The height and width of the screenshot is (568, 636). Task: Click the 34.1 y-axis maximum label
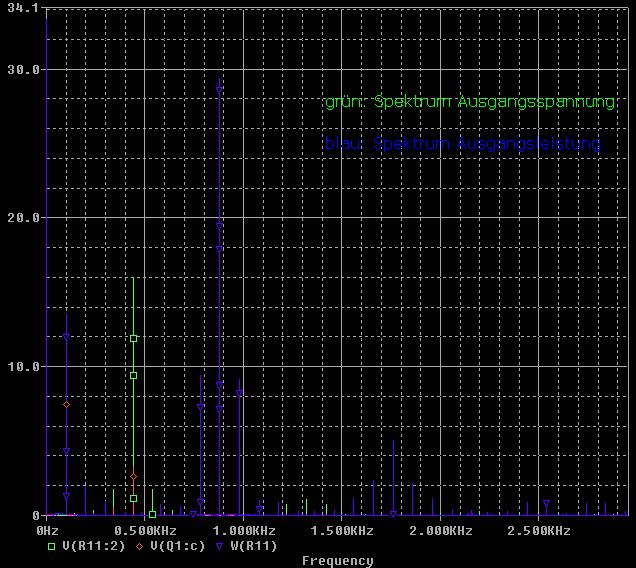pos(23,8)
